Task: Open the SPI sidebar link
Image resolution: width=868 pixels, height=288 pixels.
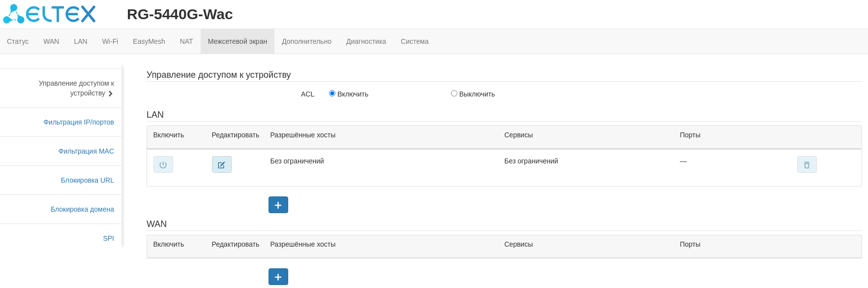Action: pos(108,238)
